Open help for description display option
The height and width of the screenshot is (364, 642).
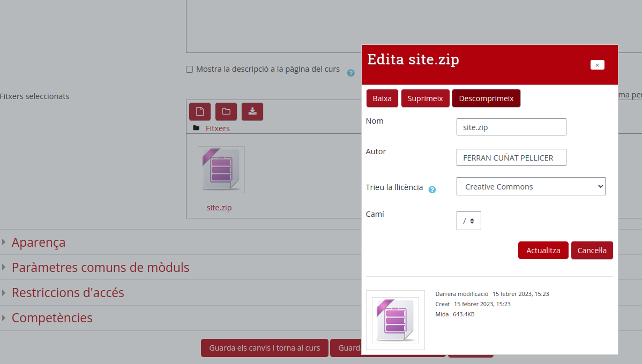351,73
